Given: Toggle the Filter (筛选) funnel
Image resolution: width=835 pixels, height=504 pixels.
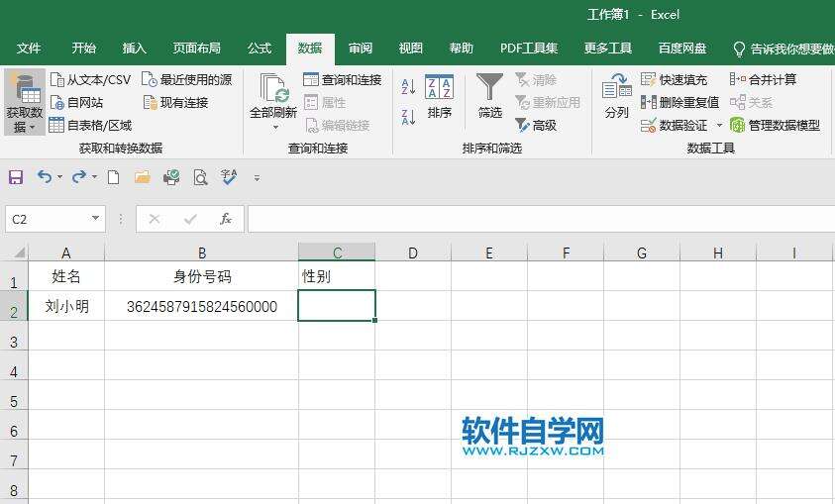Looking at the screenshot, I should [x=489, y=96].
